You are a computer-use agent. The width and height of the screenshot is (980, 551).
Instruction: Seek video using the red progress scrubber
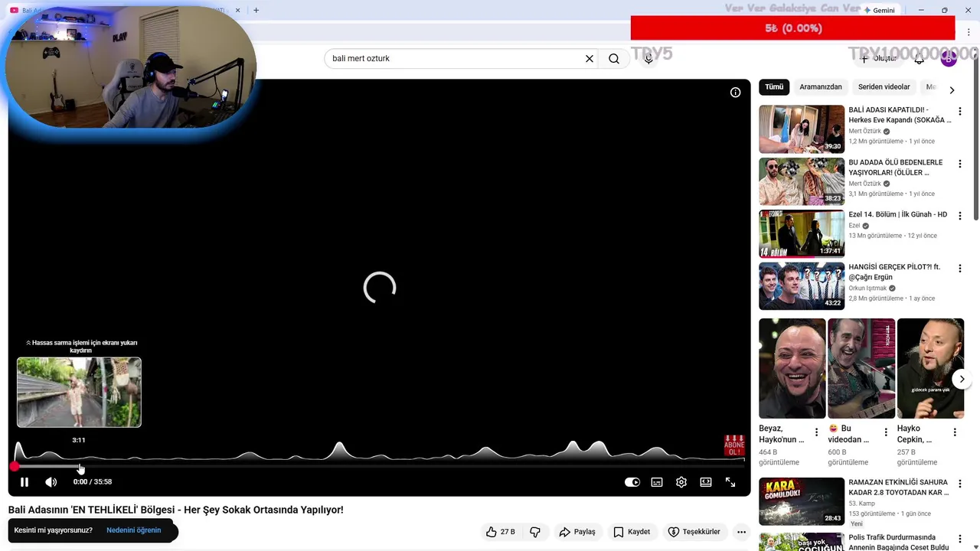[x=15, y=466]
